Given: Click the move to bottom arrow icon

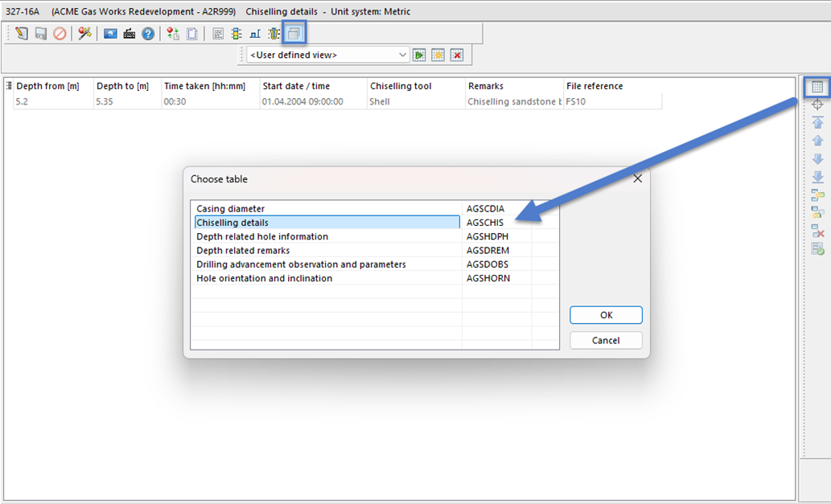Looking at the screenshot, I should (x=817, y=177).
